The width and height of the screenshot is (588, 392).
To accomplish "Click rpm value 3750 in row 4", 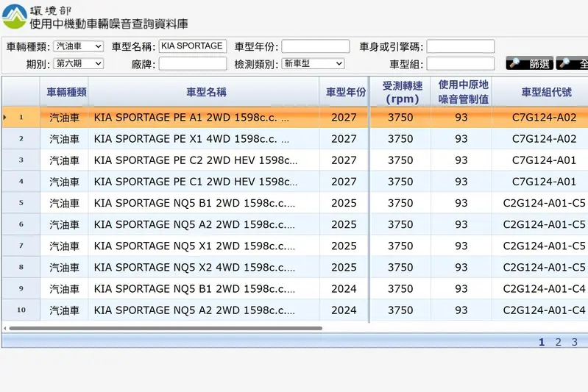I will pyautogui.click(x=400, y=182).
